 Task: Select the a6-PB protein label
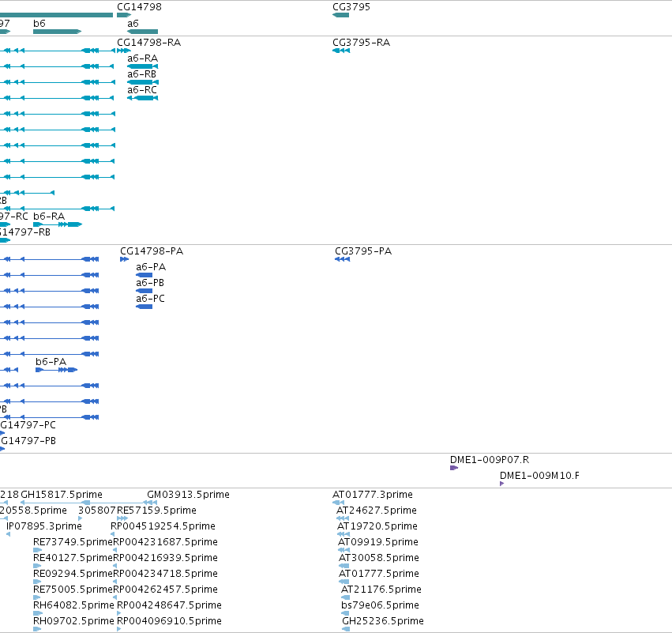tap(150, 283)
